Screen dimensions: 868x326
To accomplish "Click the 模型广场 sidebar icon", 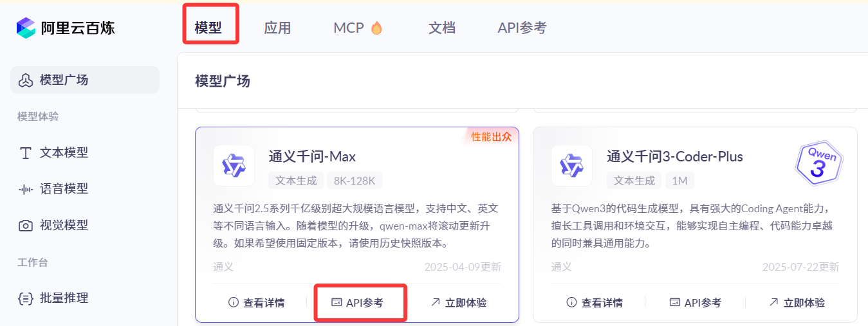I will [25, 80].
